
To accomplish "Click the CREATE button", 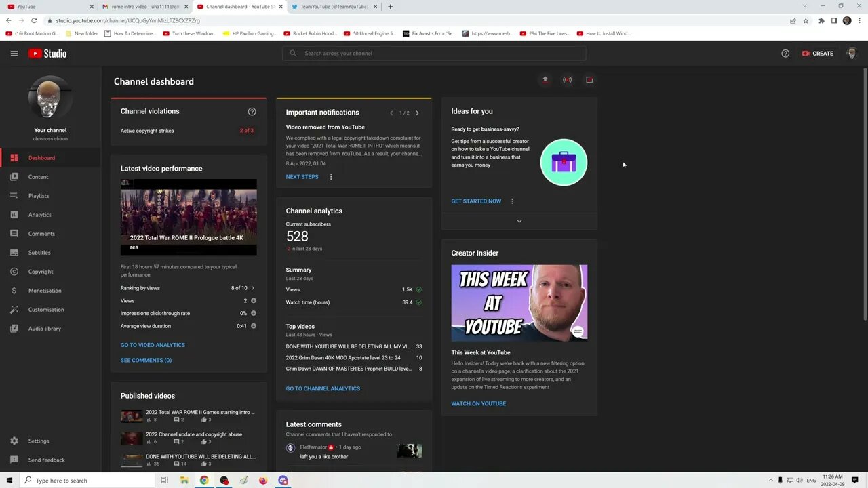I will pyautogui.click(x=817, y=54).
